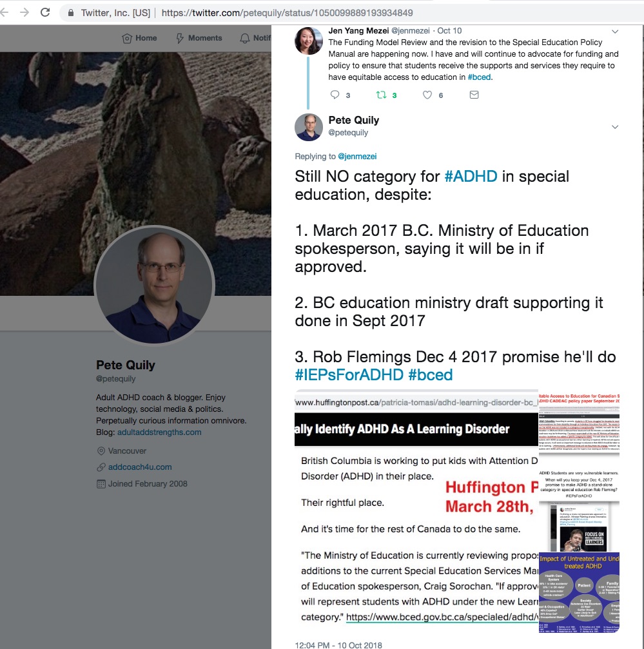The height and width of the screenshot is (649, 644).
Task: Visit the addcoach4u.com profile link
Action: (x=140, y=467)
